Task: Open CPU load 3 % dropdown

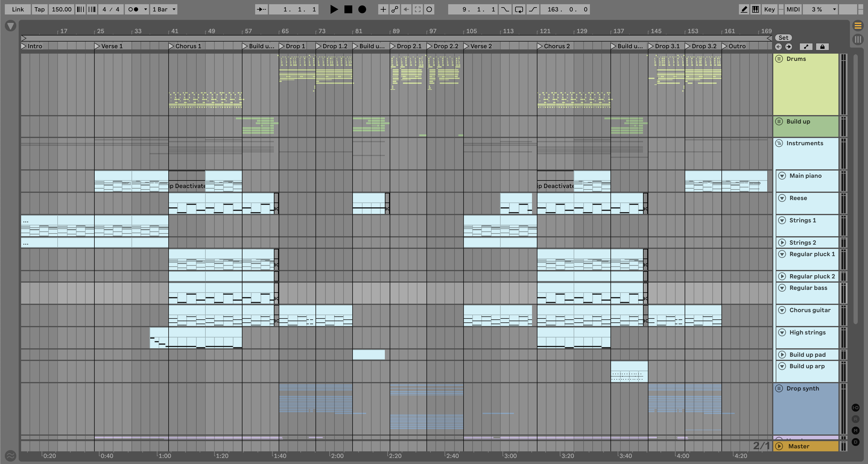Action: [x=820, y=9]
